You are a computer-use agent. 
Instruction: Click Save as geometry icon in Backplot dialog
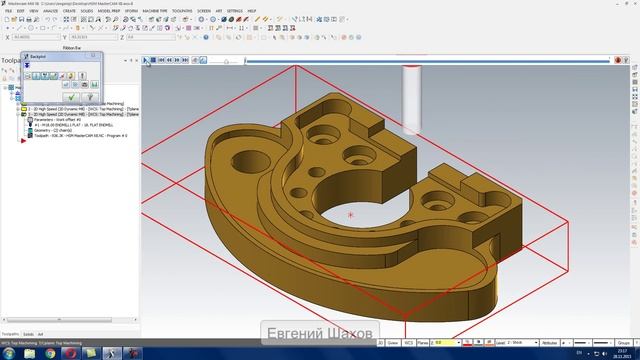[94, 84]
